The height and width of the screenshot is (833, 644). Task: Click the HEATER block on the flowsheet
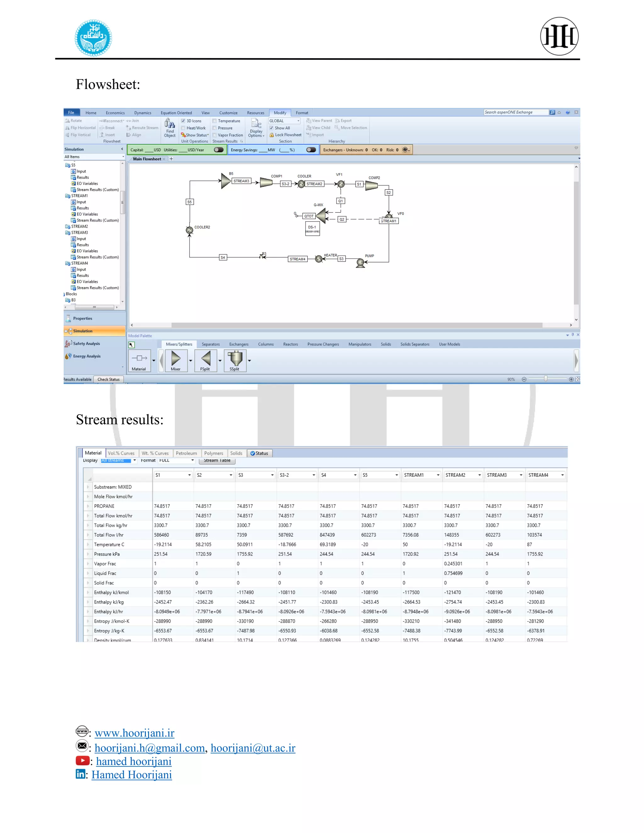(319, 259)
